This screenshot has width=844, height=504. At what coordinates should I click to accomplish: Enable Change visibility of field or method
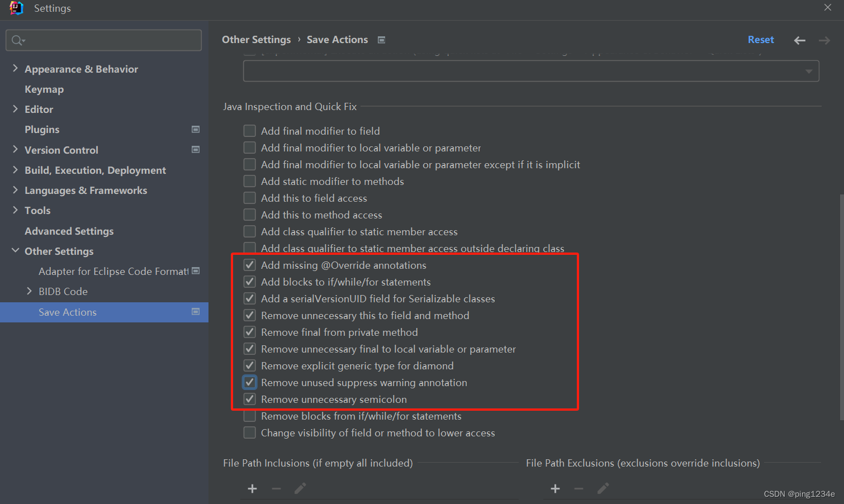(249, 432)
